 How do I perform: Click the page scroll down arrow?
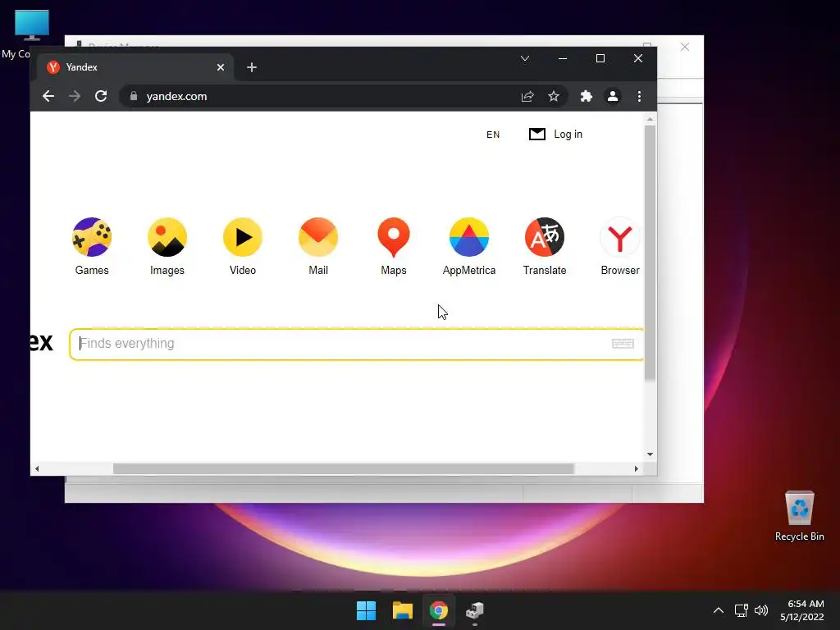pos(650,454)
